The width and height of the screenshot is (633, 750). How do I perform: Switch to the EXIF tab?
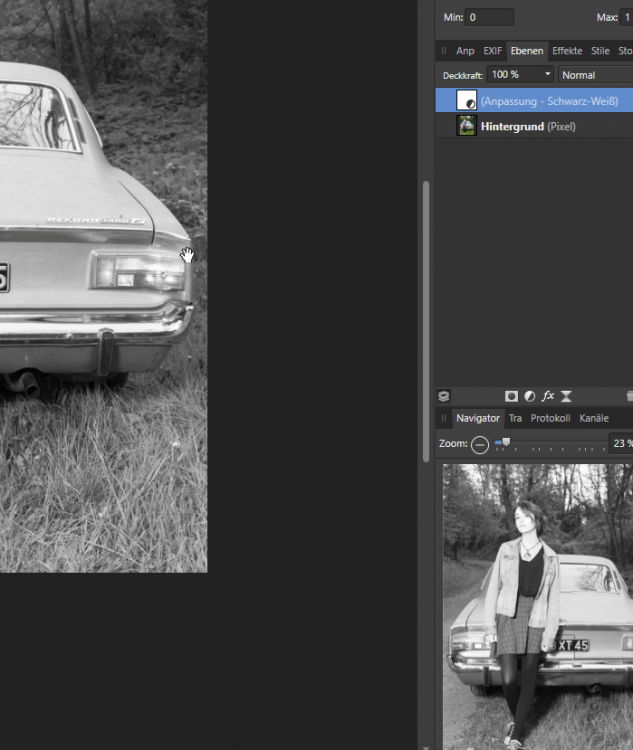pyautogui.click(x=493, y=51)
